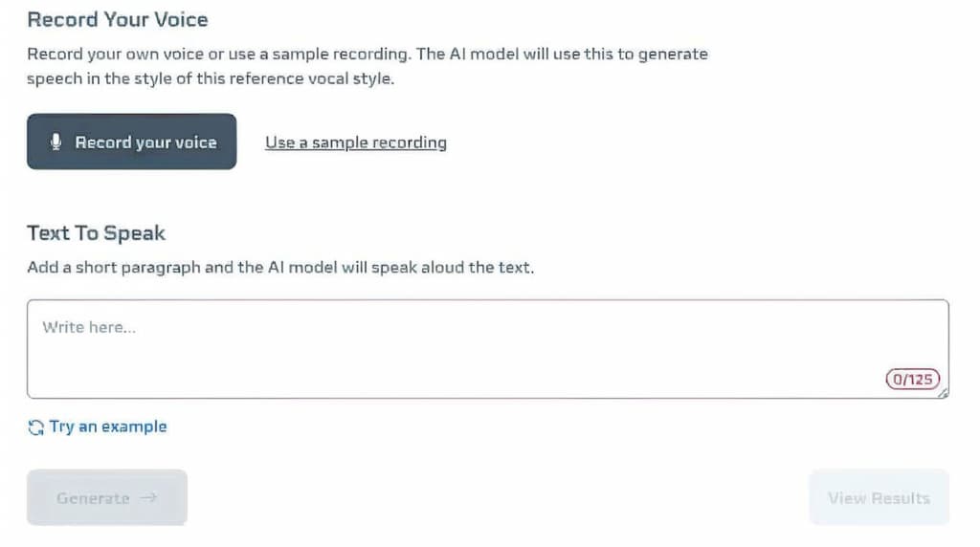Viewport: 980px width, 547px height.
Task: Click the Write here placeholder text
Action: tap(89, 327)
